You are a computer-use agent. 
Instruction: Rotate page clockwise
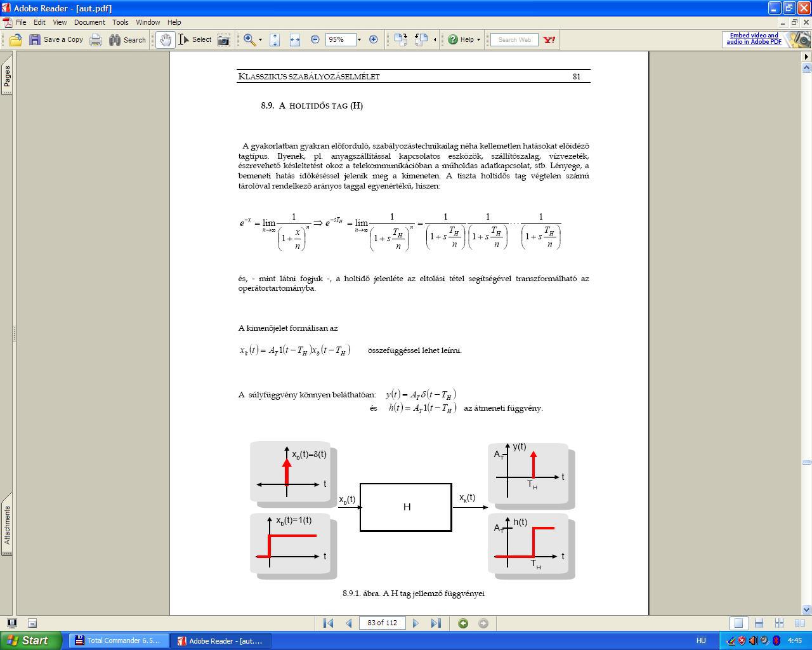pos(400,40)
